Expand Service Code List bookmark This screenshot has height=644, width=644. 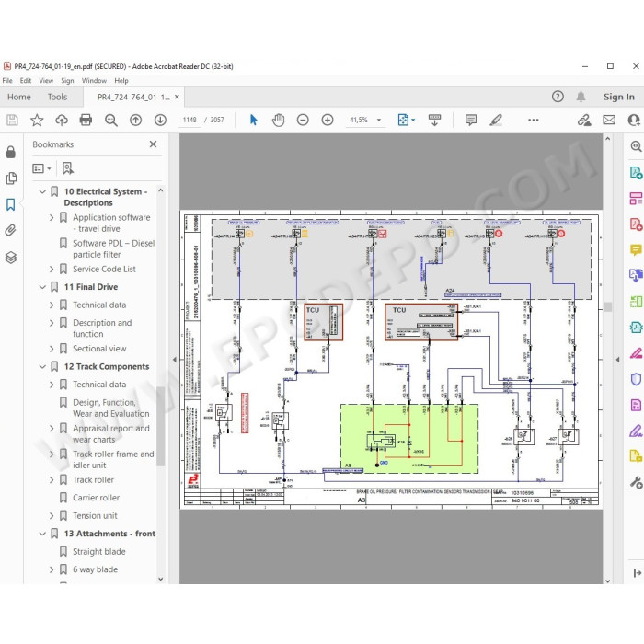pos(52,269)
